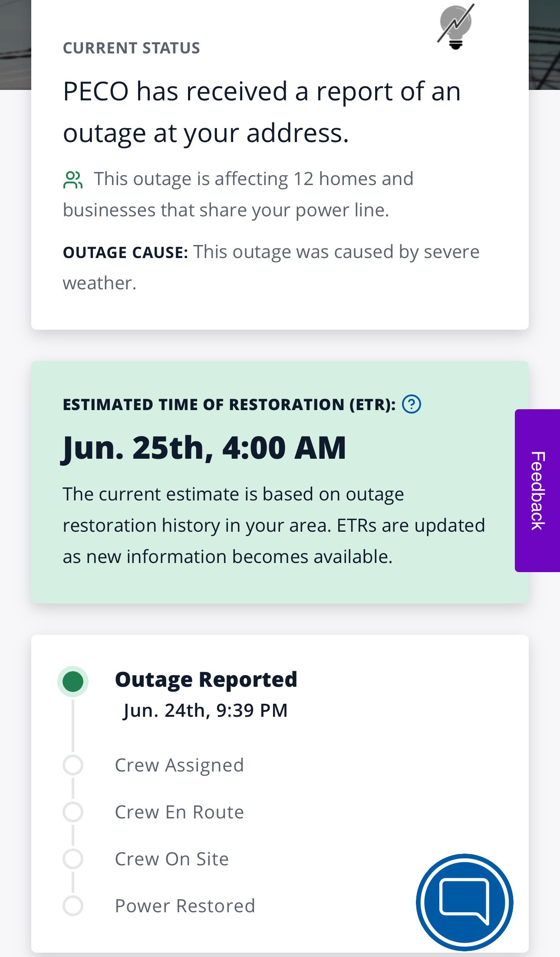
Task: Click the Jun. 25th, 4:00 AM restoration time
Action: click(204, 448)
